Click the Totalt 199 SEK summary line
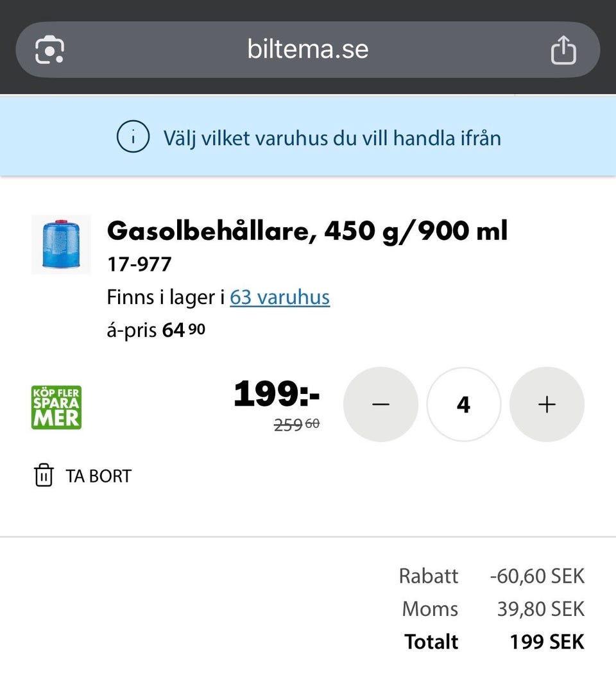Viewport: 616px width, 675px height. 494,642
